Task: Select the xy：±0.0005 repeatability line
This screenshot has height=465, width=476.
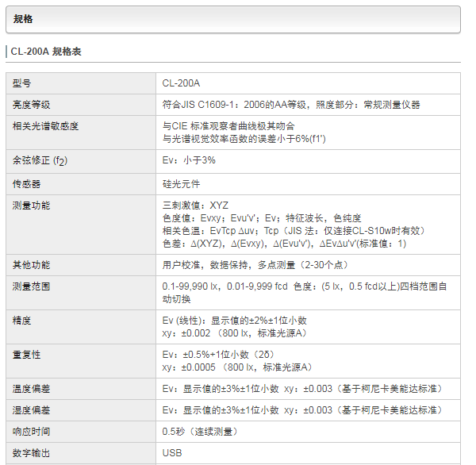Action: point(237,367)
